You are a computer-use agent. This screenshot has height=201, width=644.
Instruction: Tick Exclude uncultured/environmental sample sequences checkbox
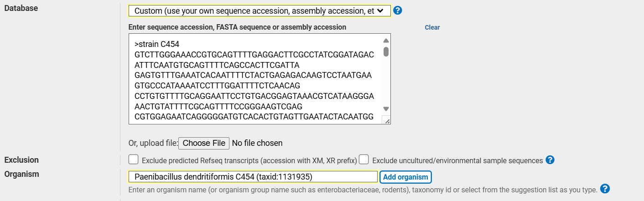tap(364, 160)
